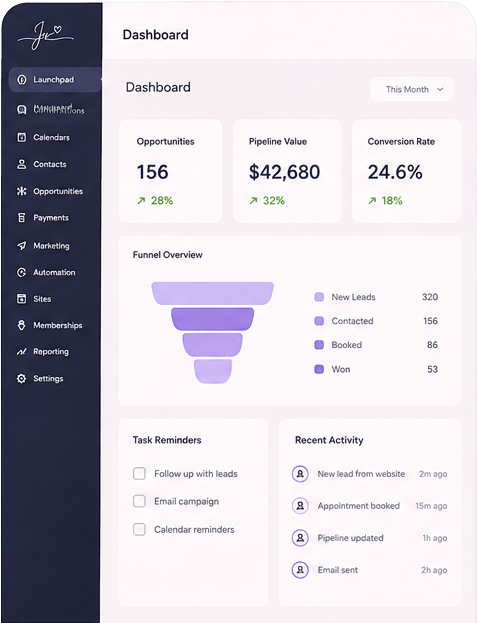Open the Memberships icon
478x623 pixels.
click(x=21, y=325)
